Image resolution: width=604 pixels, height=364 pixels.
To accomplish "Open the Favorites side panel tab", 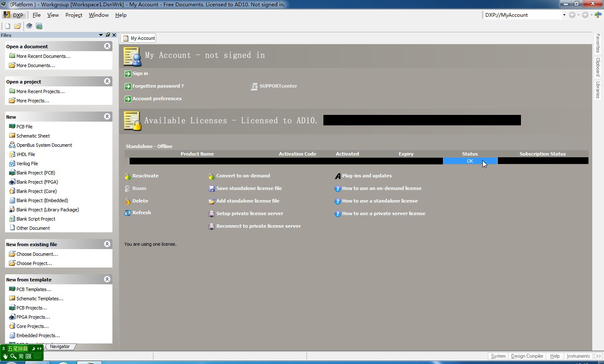I will coord(598,43).
